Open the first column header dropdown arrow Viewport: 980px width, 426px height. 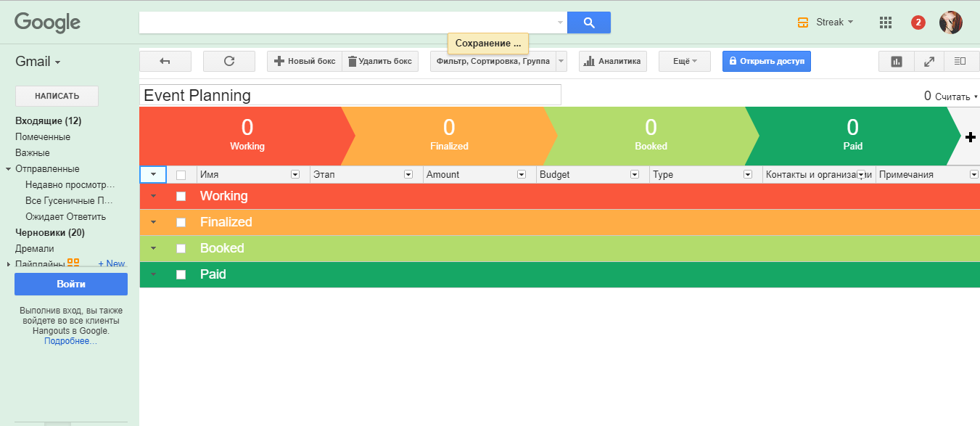(153, 174)
